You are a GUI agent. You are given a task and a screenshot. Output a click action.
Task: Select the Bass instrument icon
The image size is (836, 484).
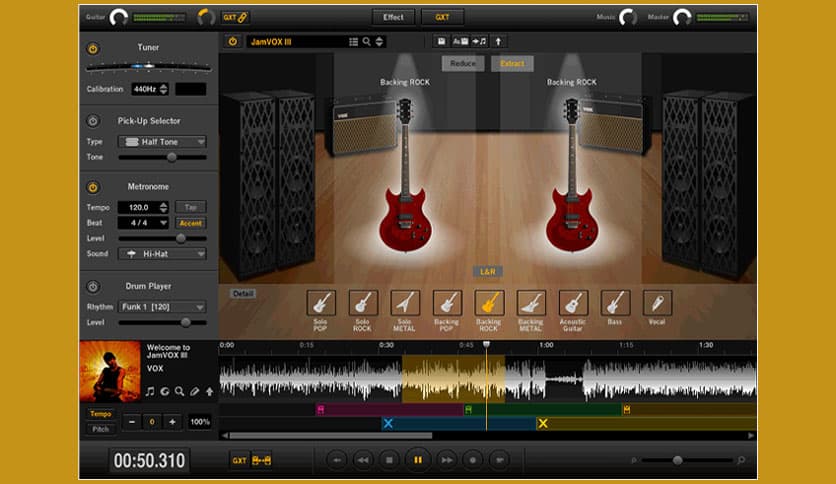tap(615, 303)
